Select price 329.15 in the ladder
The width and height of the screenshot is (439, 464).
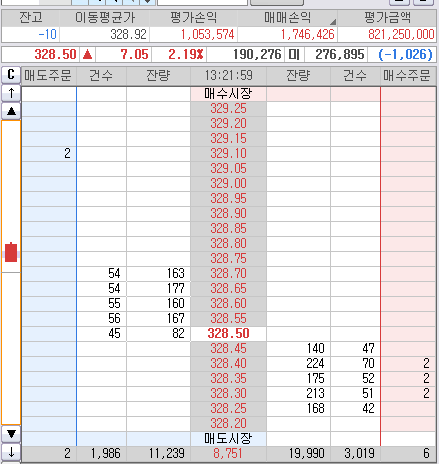tap(228, 139)
